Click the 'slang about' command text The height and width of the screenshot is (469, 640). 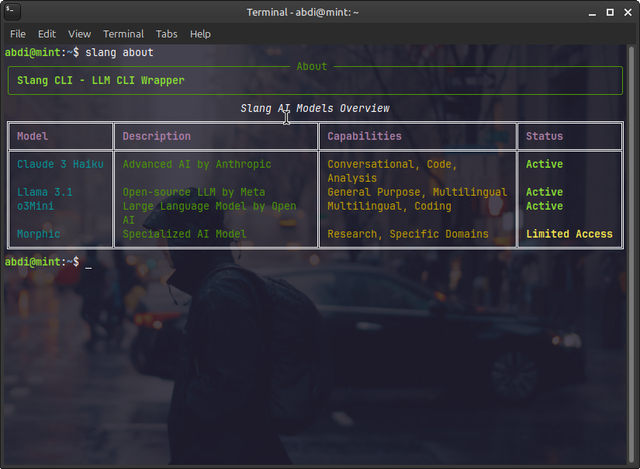pyautogui.click(x=119, y=52)
